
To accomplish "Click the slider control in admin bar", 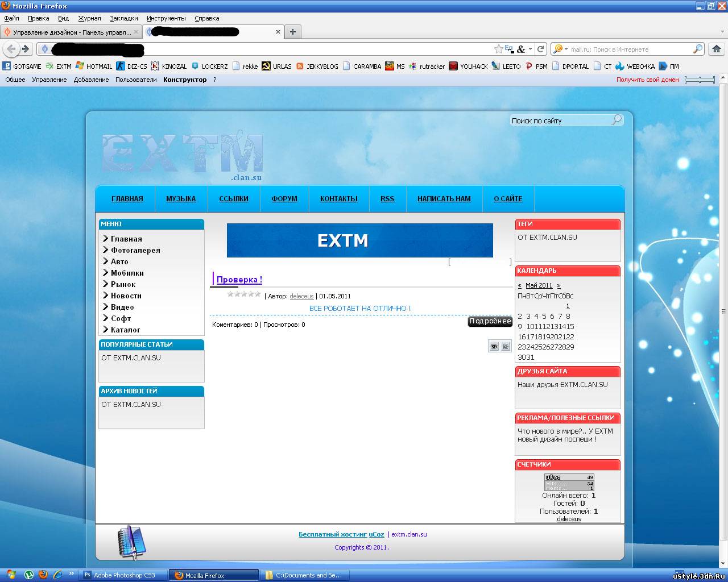I will pos(700,80).
